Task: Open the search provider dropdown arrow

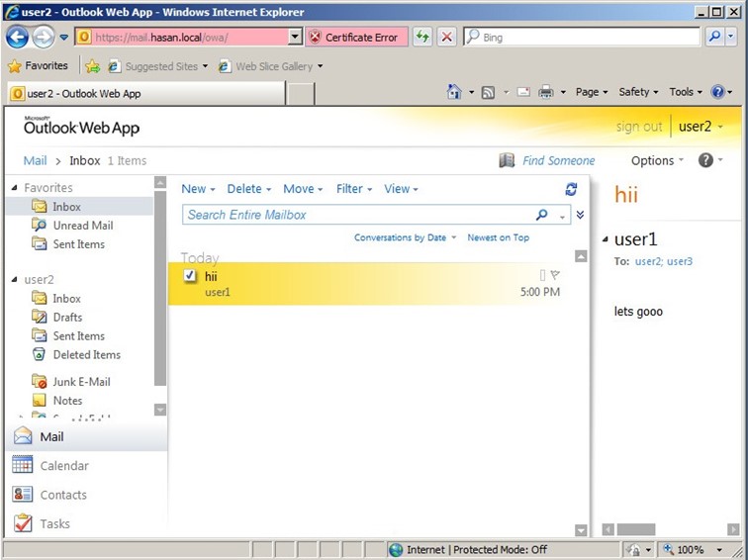Action: point(731,38)
